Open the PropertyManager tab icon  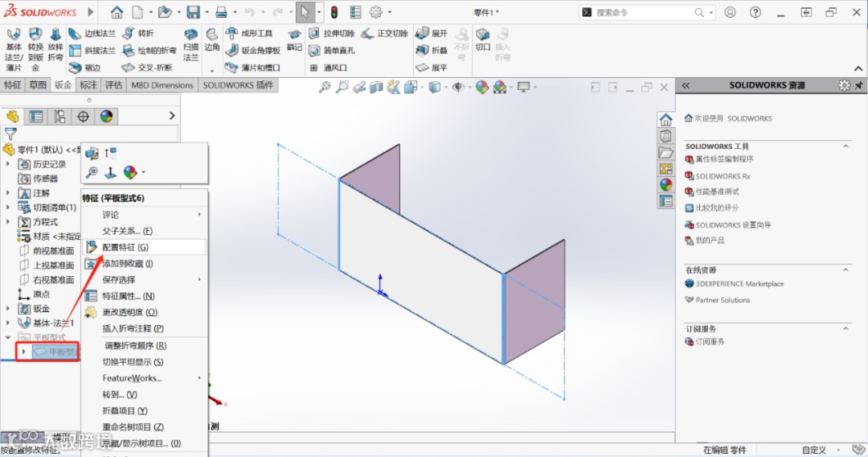[36, 117]
